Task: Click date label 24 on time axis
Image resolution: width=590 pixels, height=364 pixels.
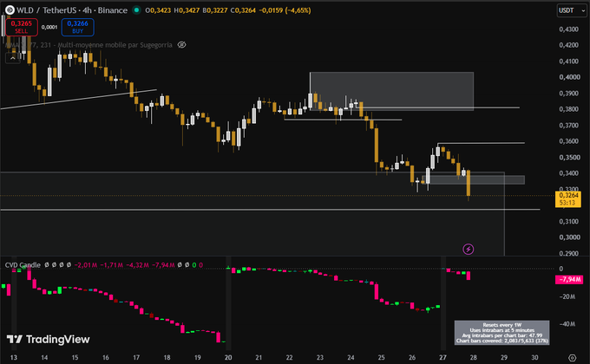Action: (x=351, y=357)
